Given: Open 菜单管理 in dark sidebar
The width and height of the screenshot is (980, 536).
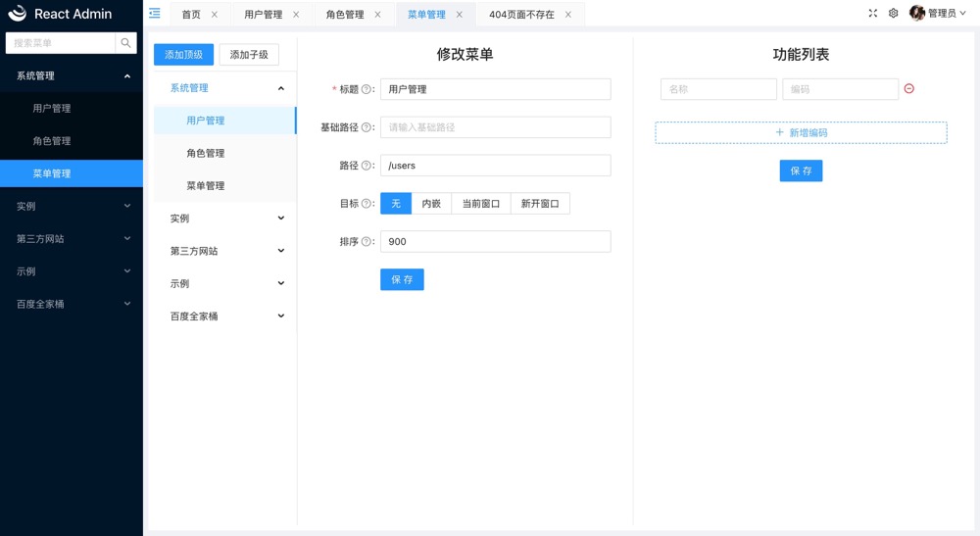Looking at the screenshot, I should 72,173.
